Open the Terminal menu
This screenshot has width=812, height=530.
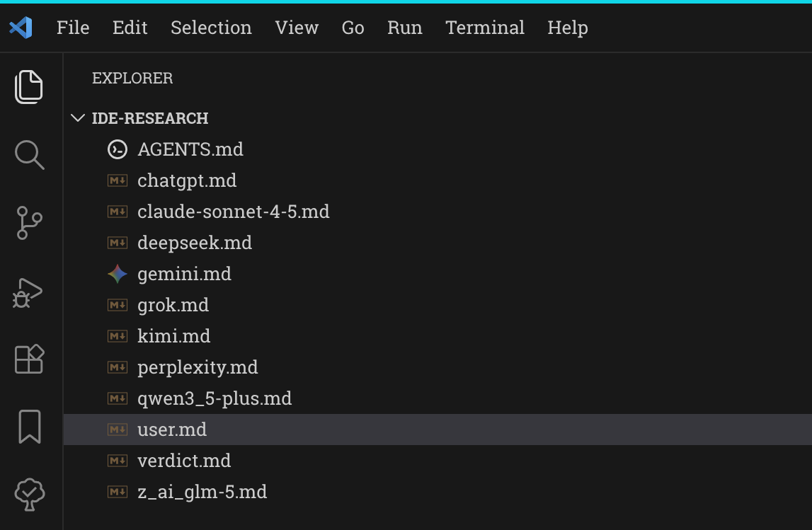[x=485, y=28]
